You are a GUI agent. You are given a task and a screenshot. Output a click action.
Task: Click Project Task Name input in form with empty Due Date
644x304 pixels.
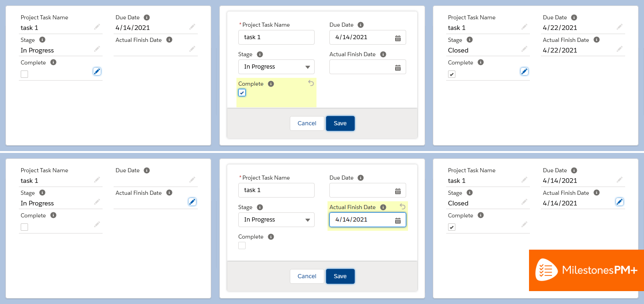[x=276, y=190]
